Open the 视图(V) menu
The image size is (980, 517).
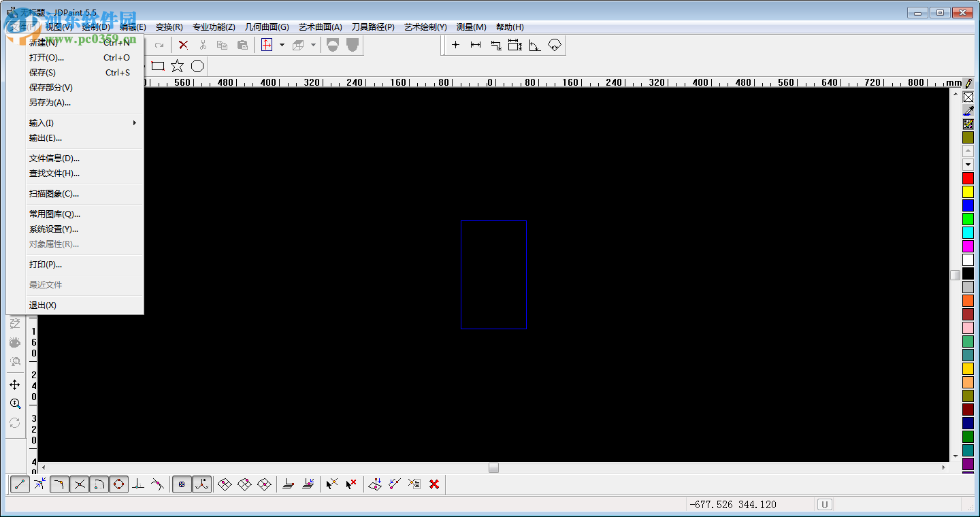pos(60,27)
